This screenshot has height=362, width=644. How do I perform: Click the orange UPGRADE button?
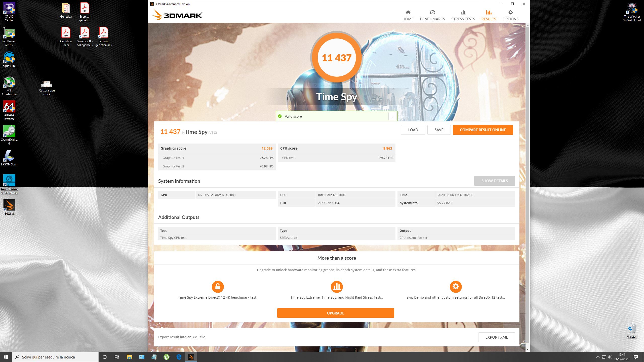[335, 313]
